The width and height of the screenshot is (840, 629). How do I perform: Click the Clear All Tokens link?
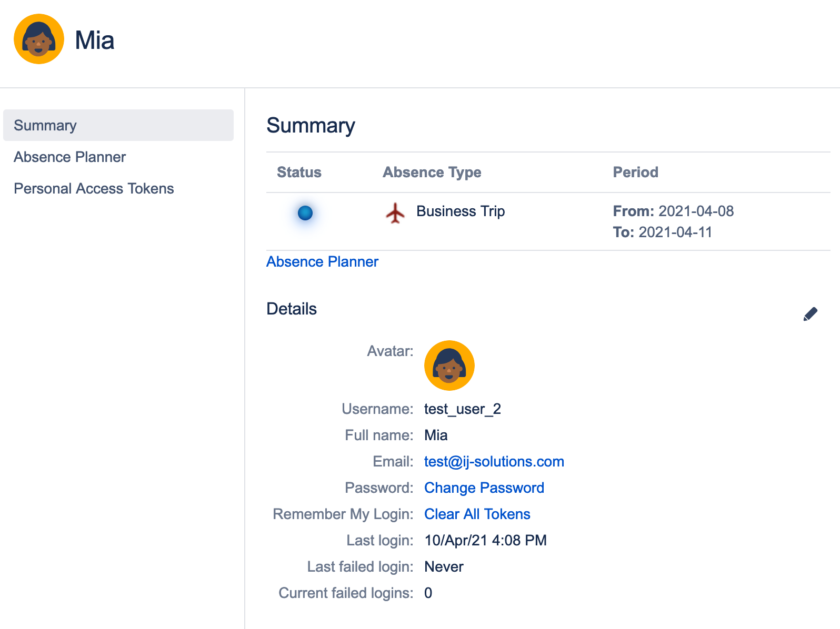tap(477, 514)
